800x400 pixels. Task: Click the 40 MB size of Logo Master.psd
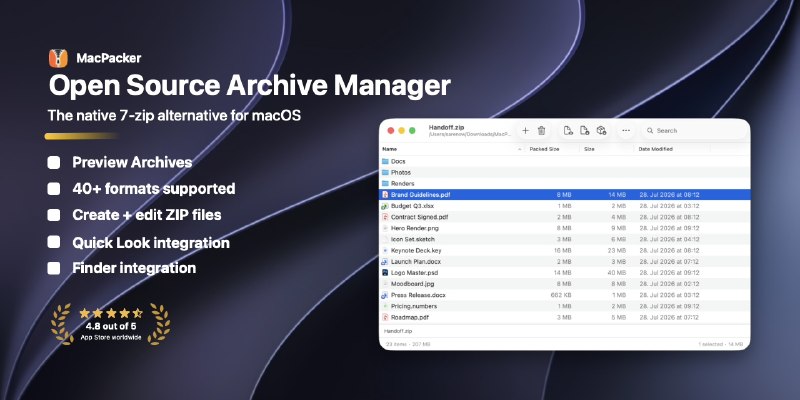pyautogui.click(x=616, y=273)
